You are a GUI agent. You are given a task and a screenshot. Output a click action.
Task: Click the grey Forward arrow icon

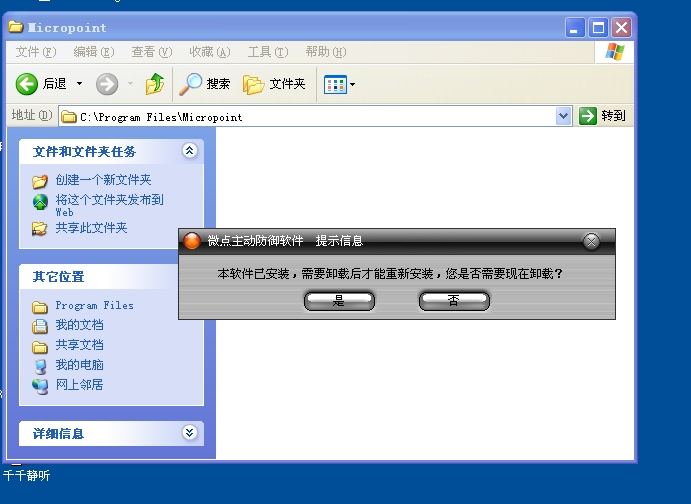coord(107,84)
